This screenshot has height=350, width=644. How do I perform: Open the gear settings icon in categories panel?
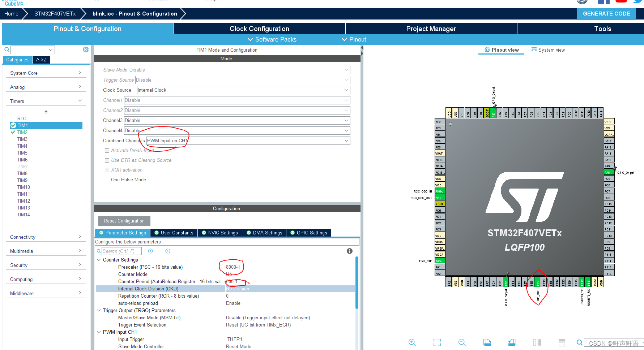coord(86,49)
